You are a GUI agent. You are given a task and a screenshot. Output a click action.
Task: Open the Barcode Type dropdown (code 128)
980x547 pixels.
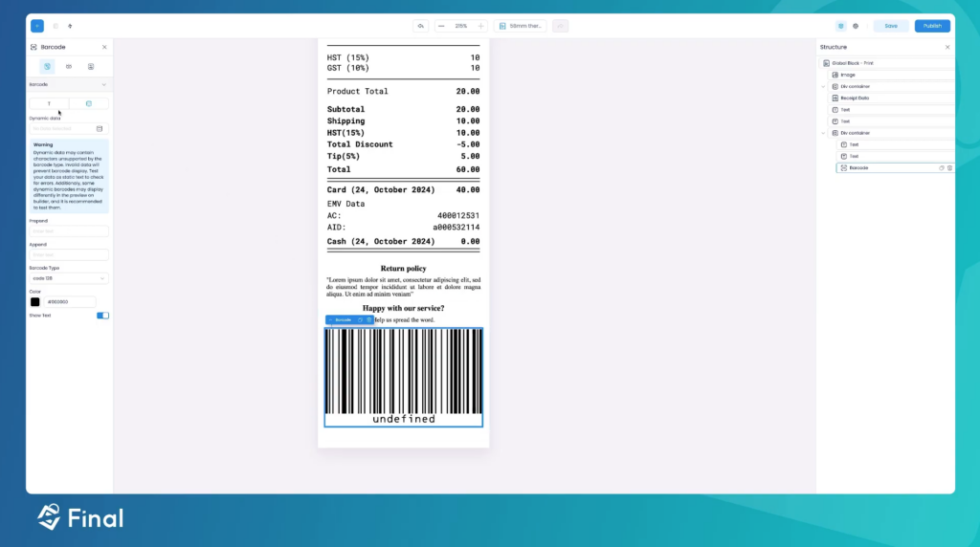69,278
